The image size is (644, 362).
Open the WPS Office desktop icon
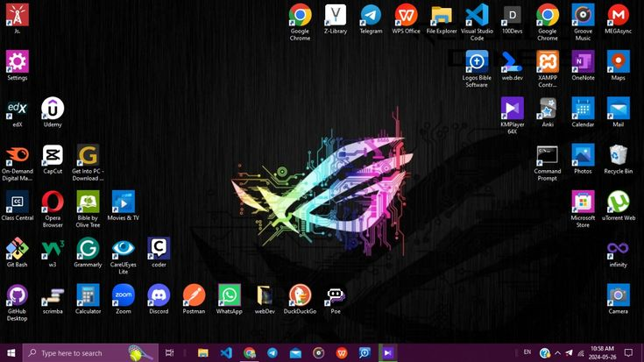click(407, 19)
